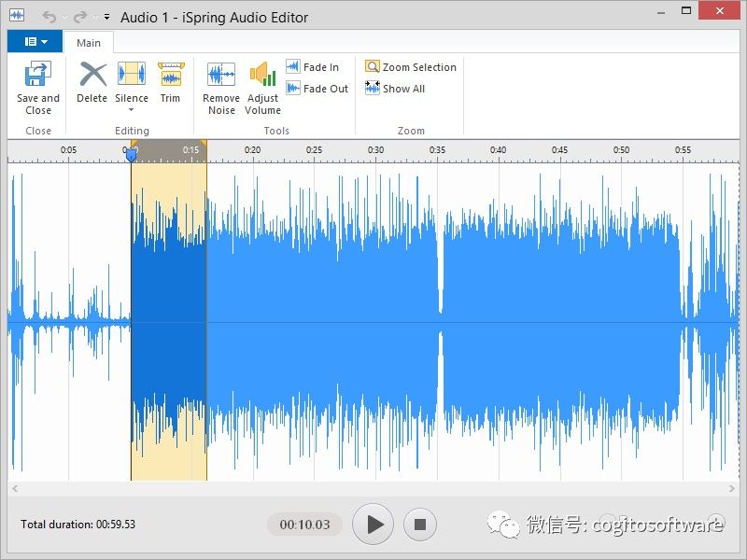
Task: Click the 0:55 mark on timeline ruler
Action: 683,150
